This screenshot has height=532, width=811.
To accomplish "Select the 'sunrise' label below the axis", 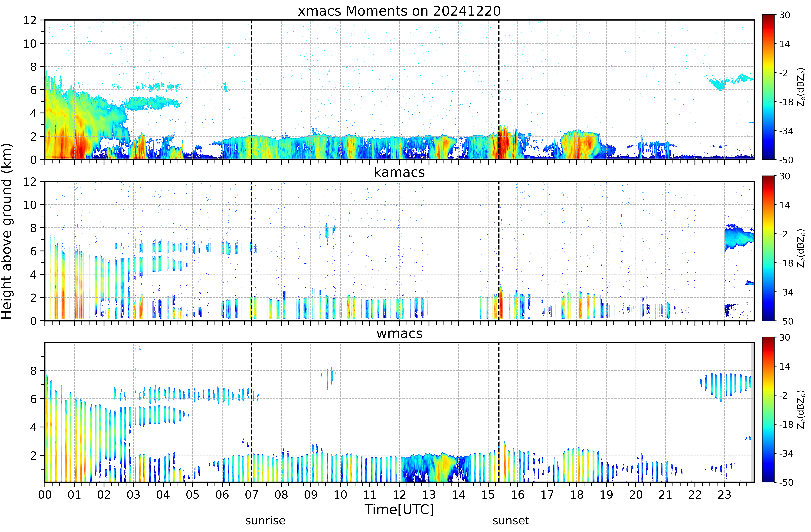I will [x=265, y=521].
